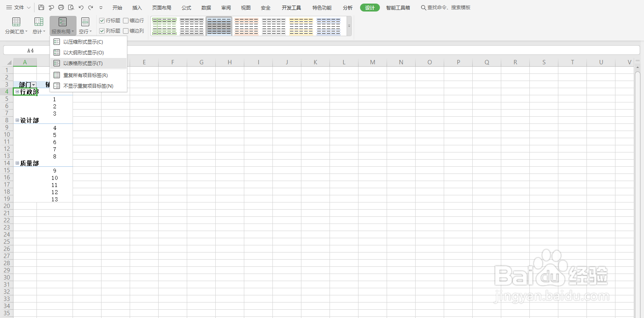Click the active 设计 tab

coord(370,8)
